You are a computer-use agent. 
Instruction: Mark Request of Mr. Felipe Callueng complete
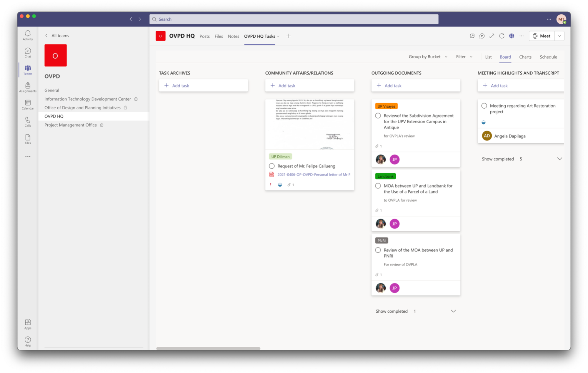(272, 166)
